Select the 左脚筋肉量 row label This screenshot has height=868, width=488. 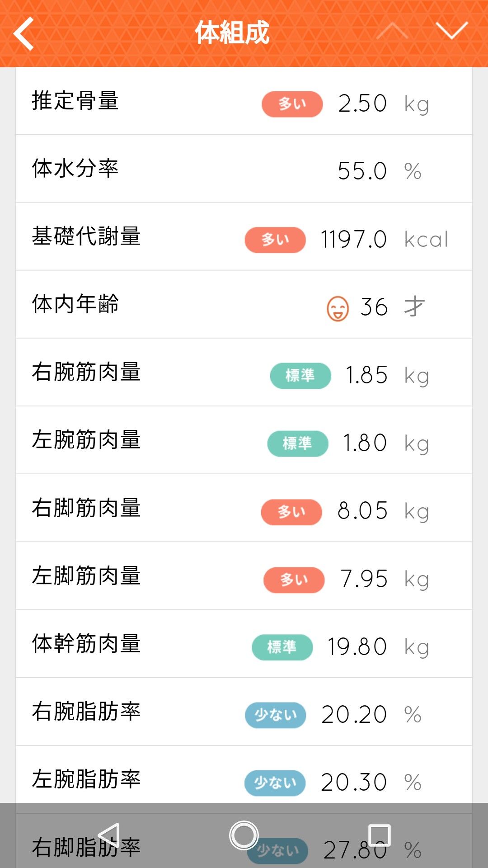point(86,576)
